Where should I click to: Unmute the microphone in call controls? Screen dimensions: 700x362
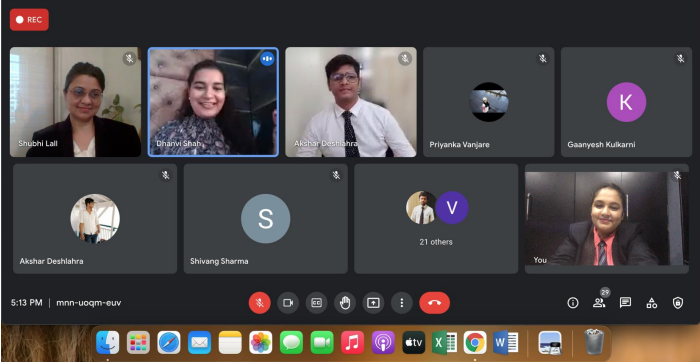(x=259, y=303)
